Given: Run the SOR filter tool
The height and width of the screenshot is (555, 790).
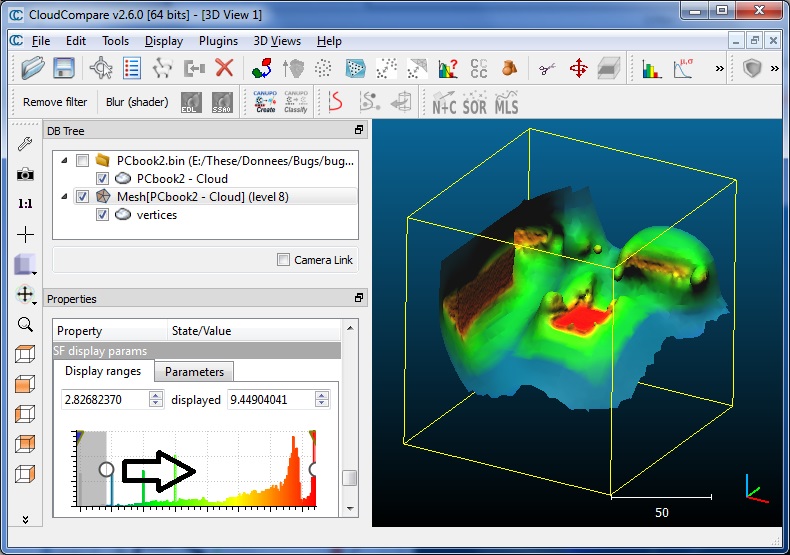Looking at the screenshot, I should click(475, 103).
